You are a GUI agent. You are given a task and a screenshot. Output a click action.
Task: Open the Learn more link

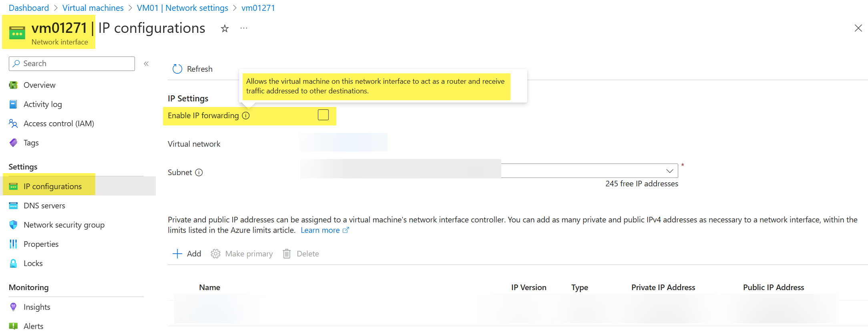(320, 230)
